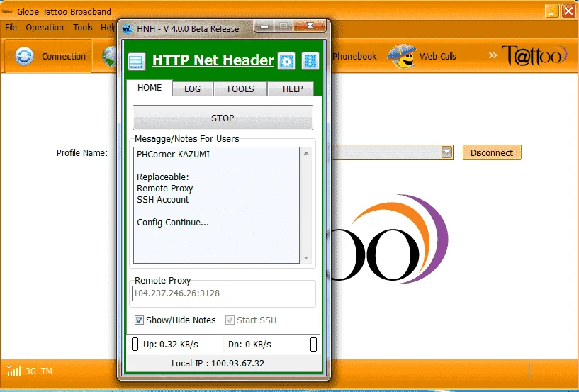This screenshot has height=392, width=579.
Task: Click the HNH info icon beside the gear
Action: click(x=310, y=61)
